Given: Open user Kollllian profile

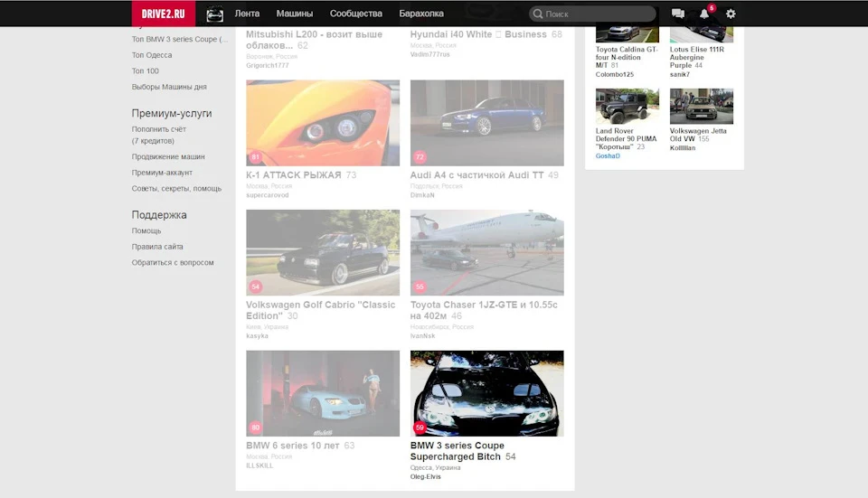Looking at the screenshot, I should (x=683, y=147).
